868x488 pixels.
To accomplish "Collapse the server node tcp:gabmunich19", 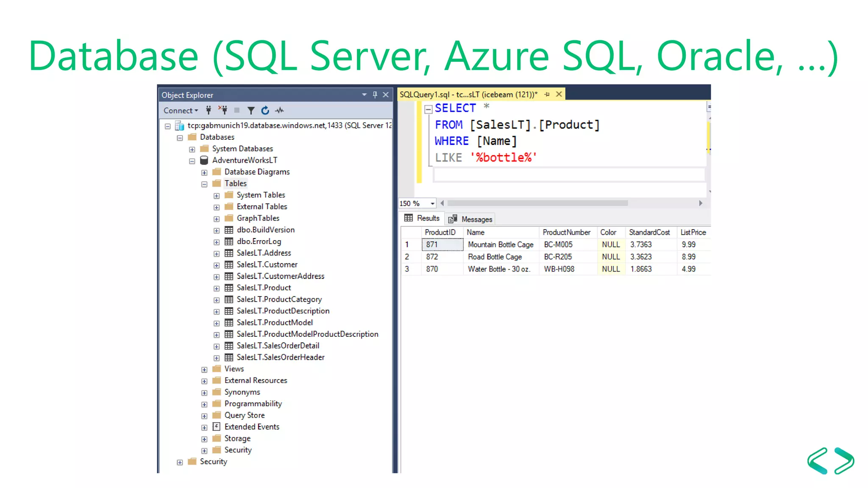I will click(x=168, y=126).
